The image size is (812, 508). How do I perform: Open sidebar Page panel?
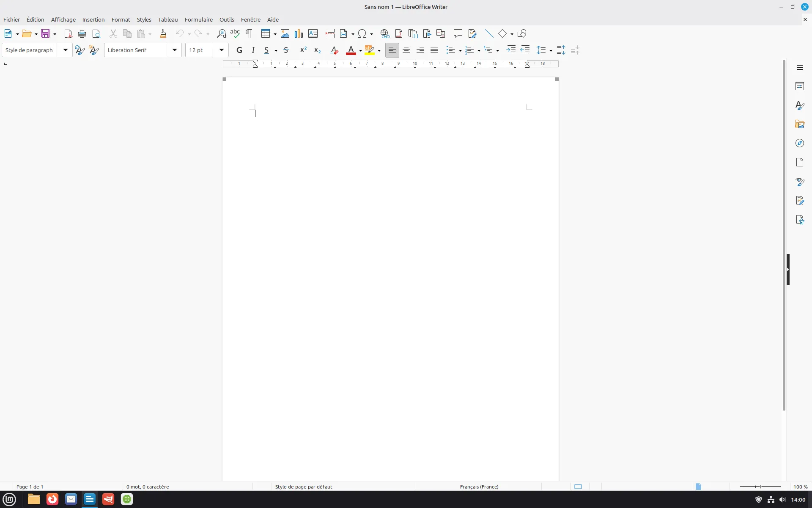[x=799, y=163]
